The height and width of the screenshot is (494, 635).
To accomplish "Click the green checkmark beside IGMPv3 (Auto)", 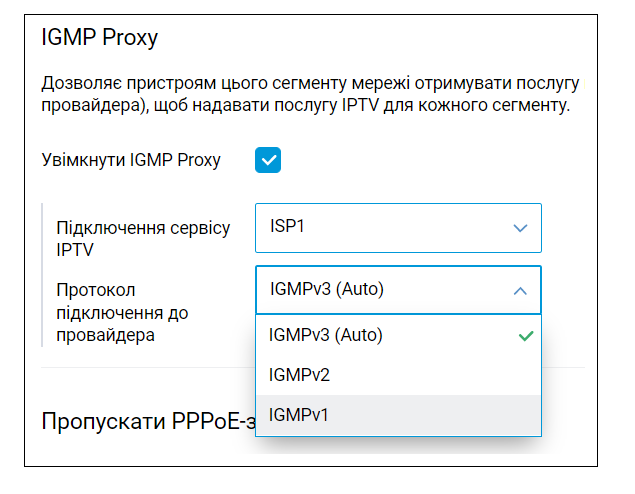I will tap(526, 336).
